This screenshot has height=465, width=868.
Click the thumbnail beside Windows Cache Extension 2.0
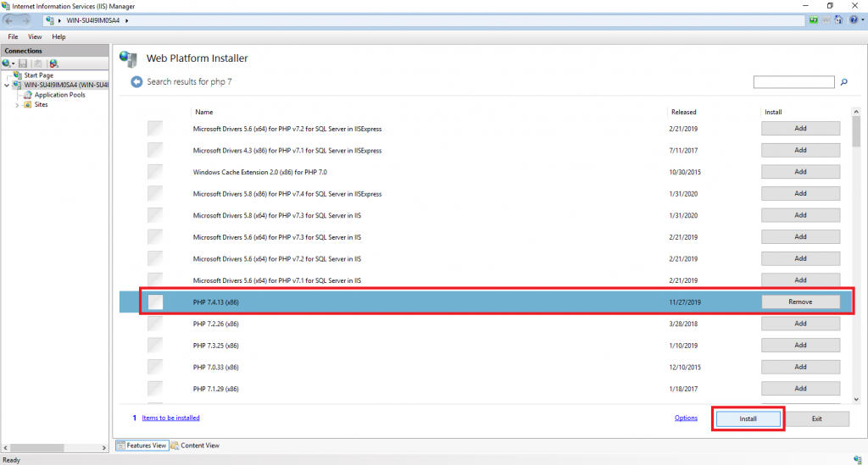coord(156,172)
